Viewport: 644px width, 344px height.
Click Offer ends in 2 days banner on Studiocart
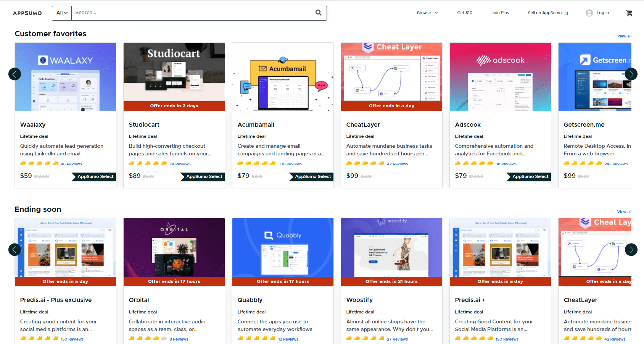pos(174,106)
